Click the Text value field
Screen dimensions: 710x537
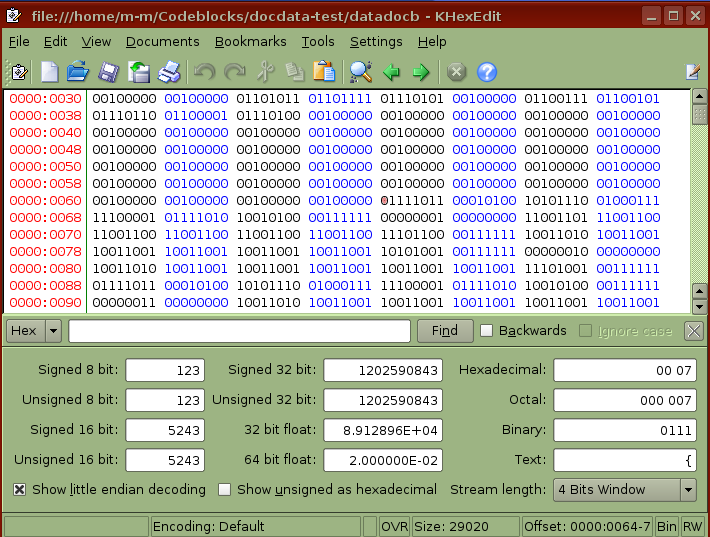click(625, 460)
